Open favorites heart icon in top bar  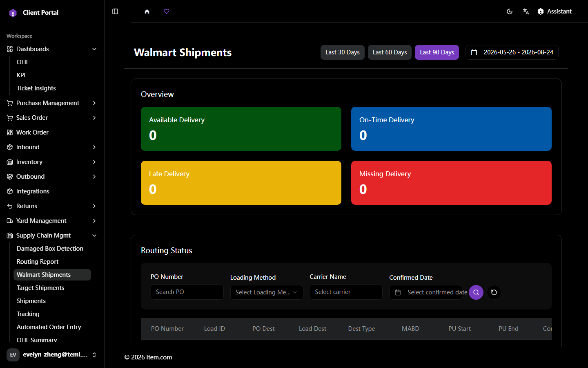(167, 11)
